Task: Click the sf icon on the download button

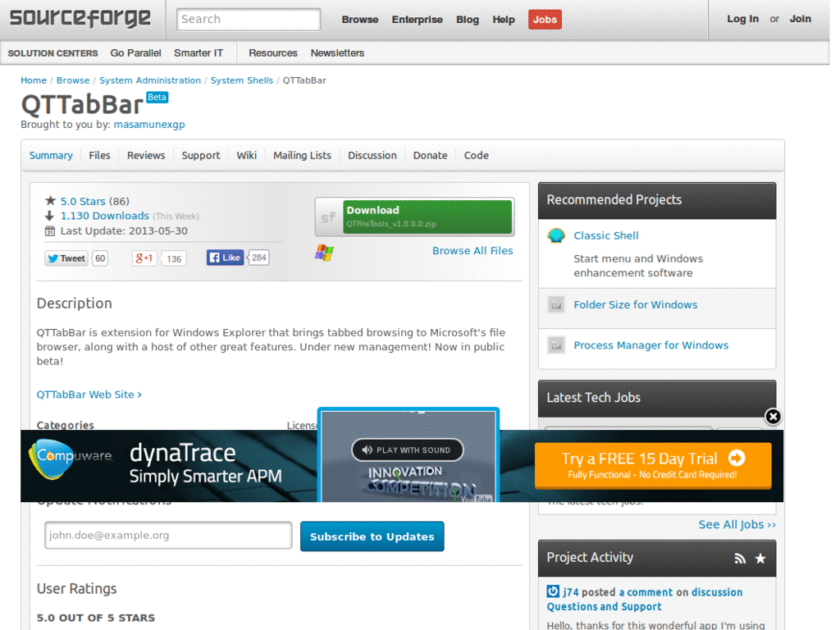Action: pyautogui.click(x=328, y=217)
